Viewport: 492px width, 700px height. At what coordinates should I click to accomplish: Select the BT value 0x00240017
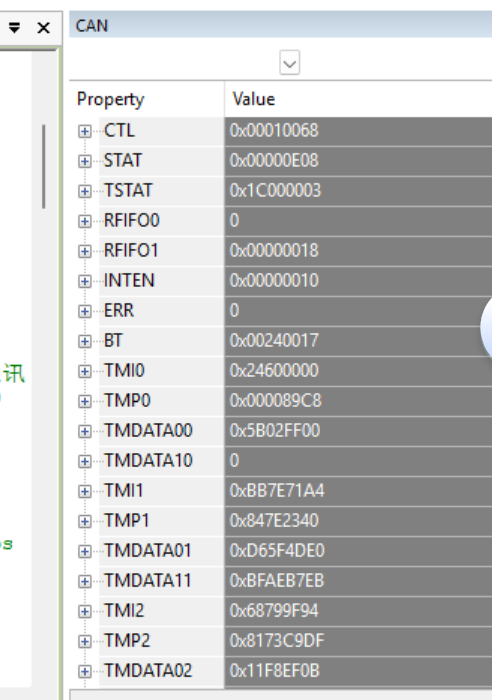tap(274, 341)
